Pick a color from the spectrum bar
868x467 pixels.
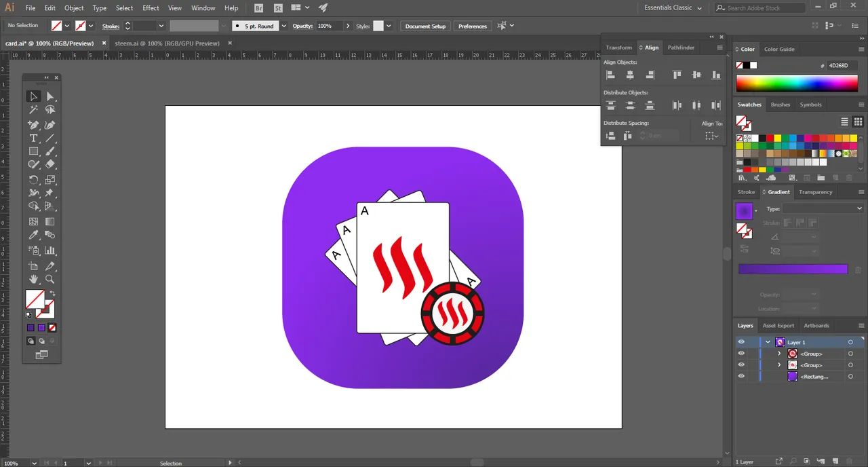(x=797, y=83)
